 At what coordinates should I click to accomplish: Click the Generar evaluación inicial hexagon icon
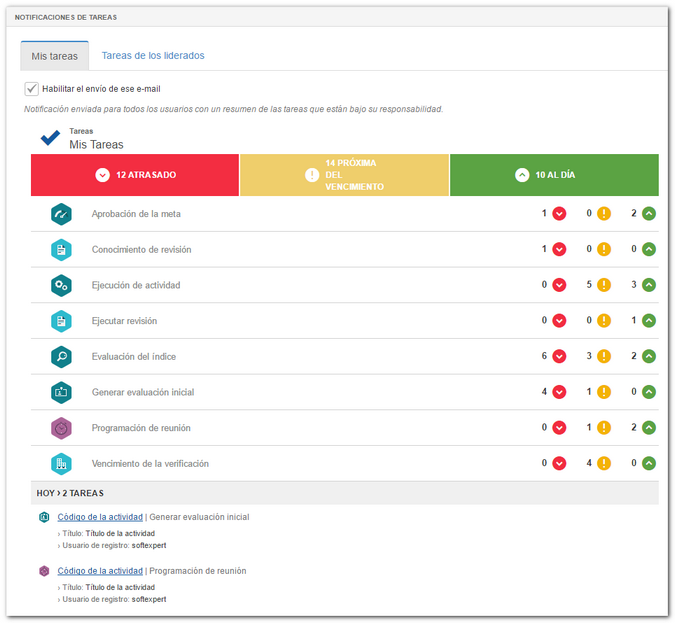coord(61,392)
